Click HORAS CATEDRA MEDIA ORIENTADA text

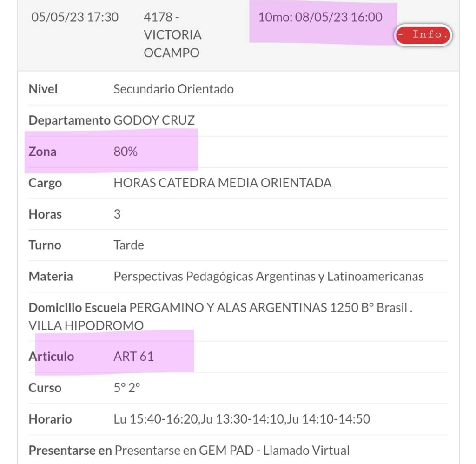click(x=222, y=183)
